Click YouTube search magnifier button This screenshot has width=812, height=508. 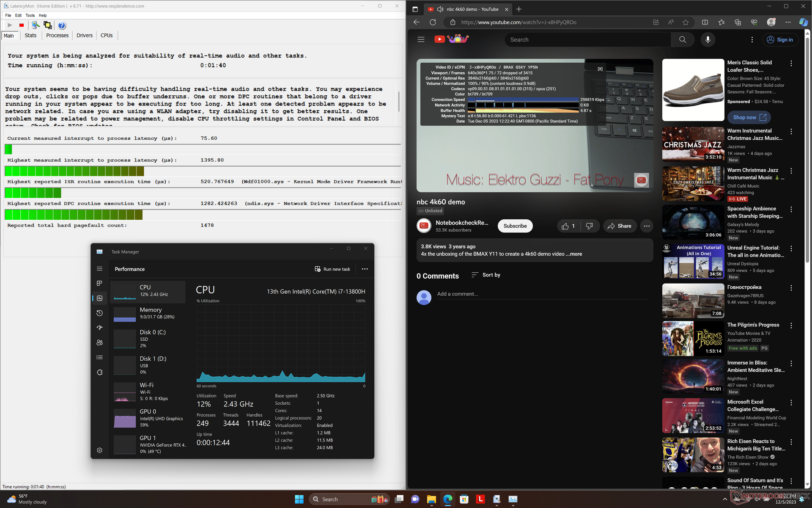[683, 39]
